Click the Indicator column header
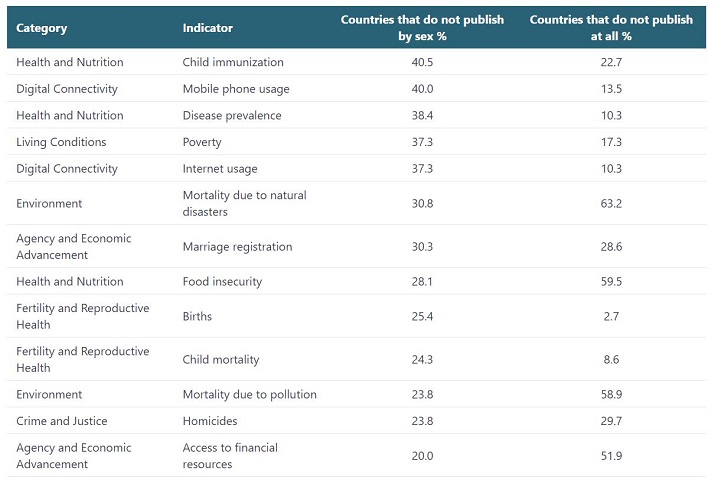 coord(208,28)
